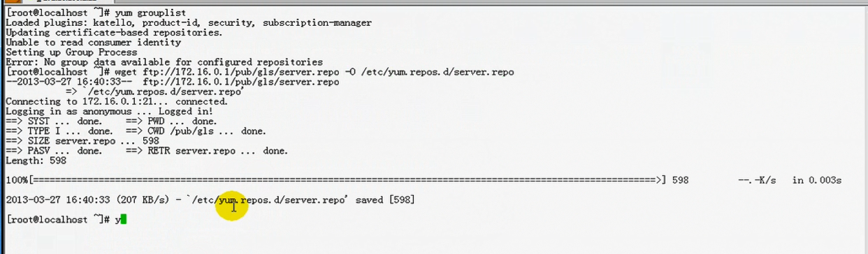Click the '100%' progress indicator
Image resolution: width=868 pixels, height=254 pixels.
click(x=16, y=181)
